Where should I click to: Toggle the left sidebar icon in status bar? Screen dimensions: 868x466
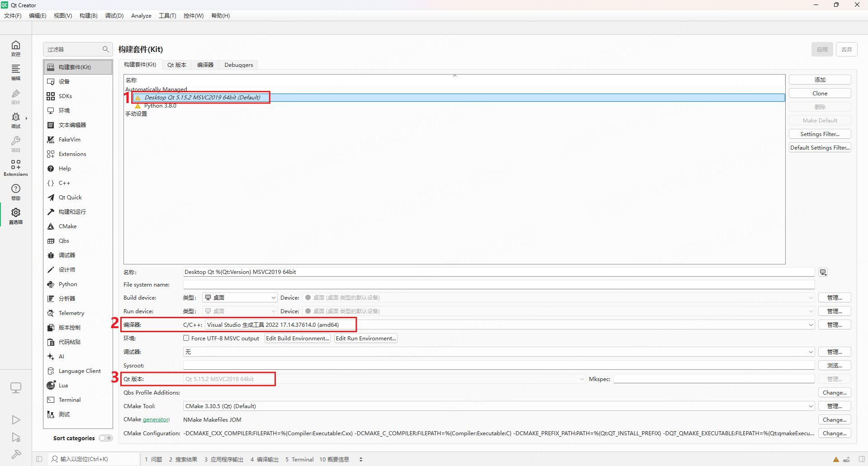(x=39, y=459)
